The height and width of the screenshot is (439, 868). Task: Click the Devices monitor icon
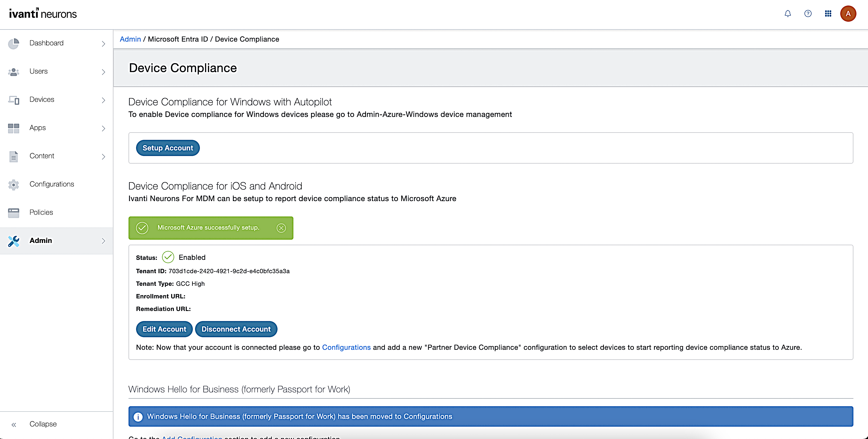coord(13,100)
